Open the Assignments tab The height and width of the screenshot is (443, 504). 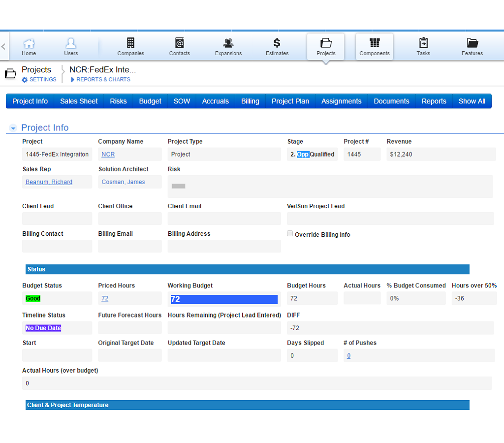coord(342,101)
